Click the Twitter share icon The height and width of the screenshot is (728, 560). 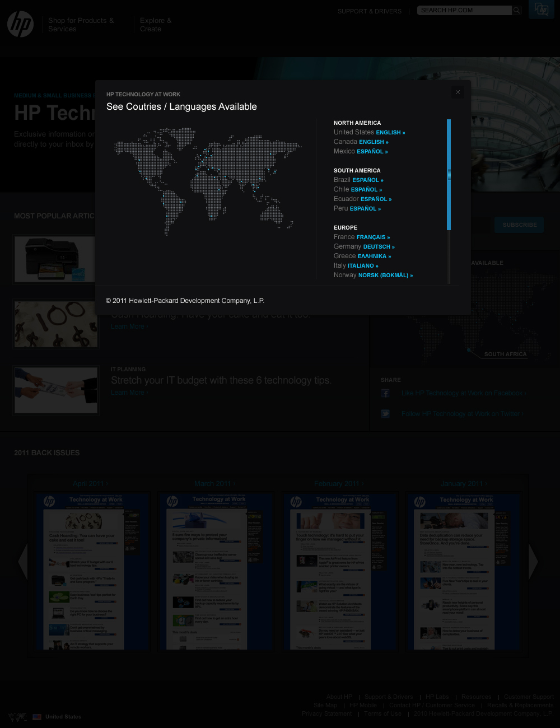pyautogui.click(x=385, y=414)
